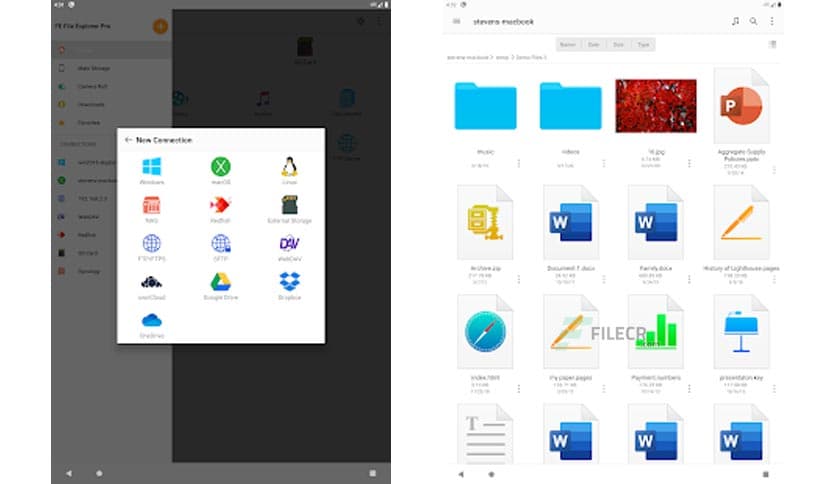Open more options for the jpg image
Viewport: 836px width, 484px height.
[689, 164]
